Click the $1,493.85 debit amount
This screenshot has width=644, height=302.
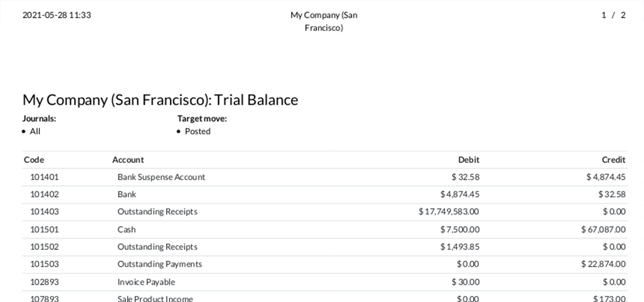point(460,247)
